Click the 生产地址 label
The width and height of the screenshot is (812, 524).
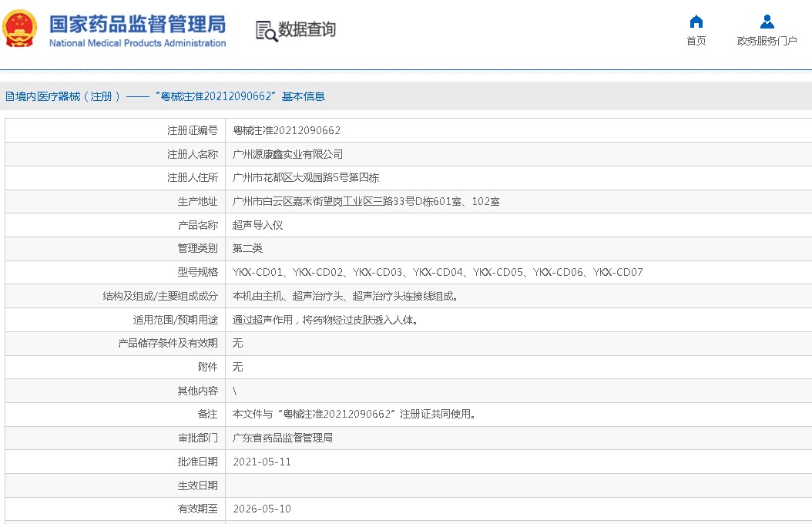point(198,201)
